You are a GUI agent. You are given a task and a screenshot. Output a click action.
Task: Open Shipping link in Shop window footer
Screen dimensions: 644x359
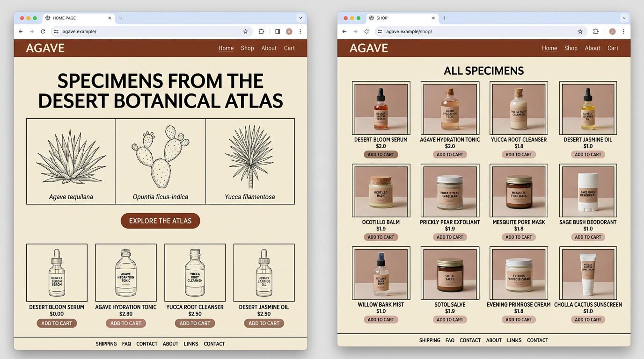coord(430,340)
